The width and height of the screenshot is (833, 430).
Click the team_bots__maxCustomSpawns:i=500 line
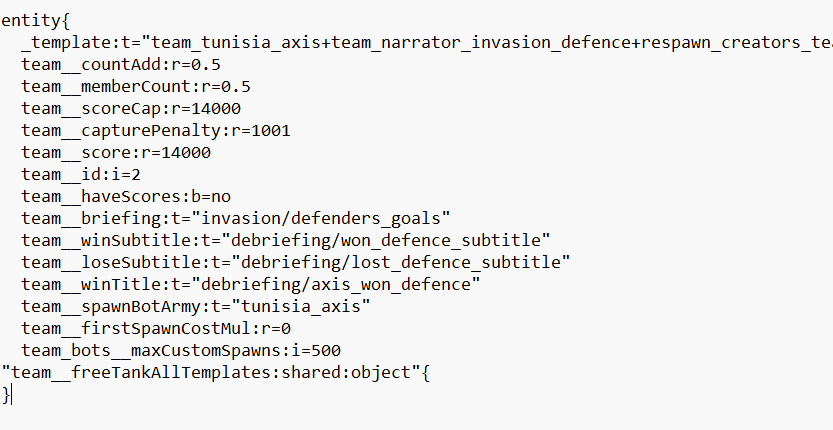(176, 350)
